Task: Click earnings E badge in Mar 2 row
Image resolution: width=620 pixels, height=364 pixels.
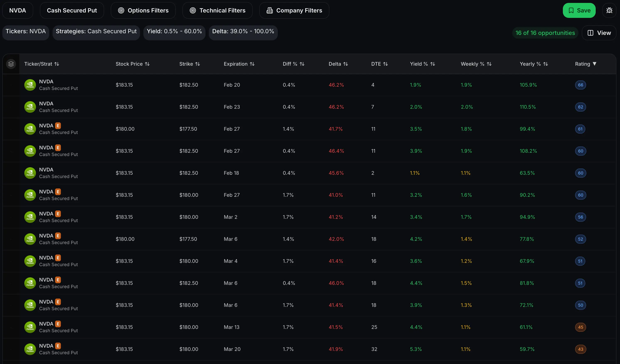Action: pos(58,214)
